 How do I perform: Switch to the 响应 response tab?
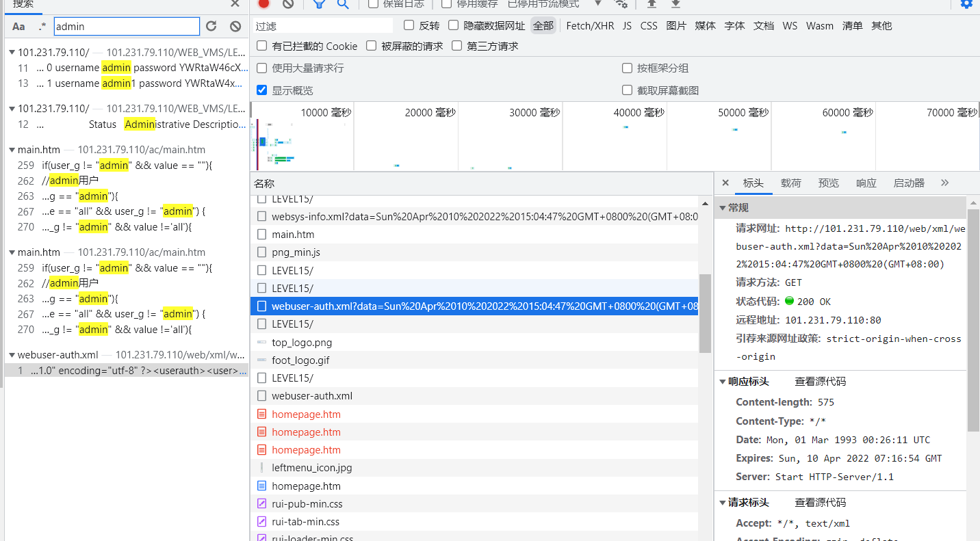click(x=866, y=183)
